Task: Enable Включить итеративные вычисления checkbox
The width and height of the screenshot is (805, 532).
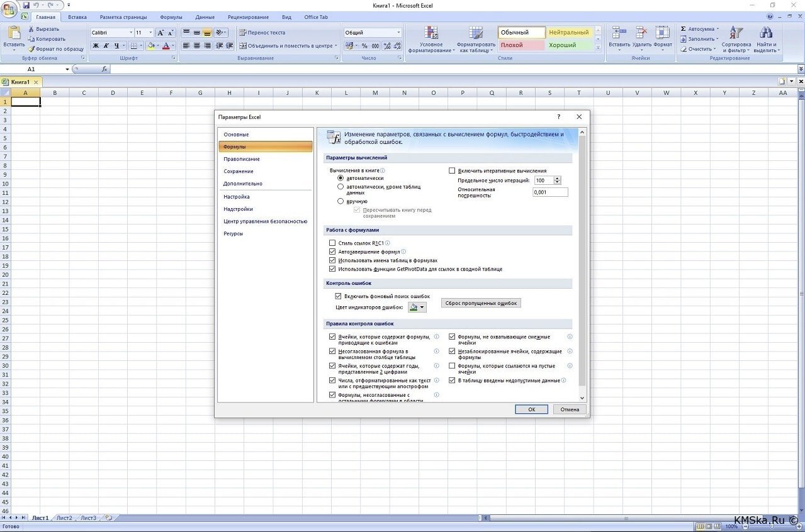Action: pos(452,170)
